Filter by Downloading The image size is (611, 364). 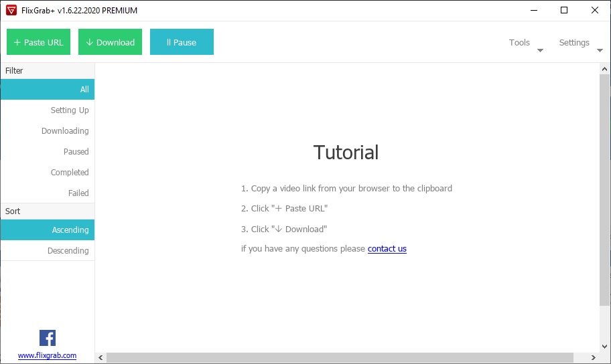coord(48,130)
